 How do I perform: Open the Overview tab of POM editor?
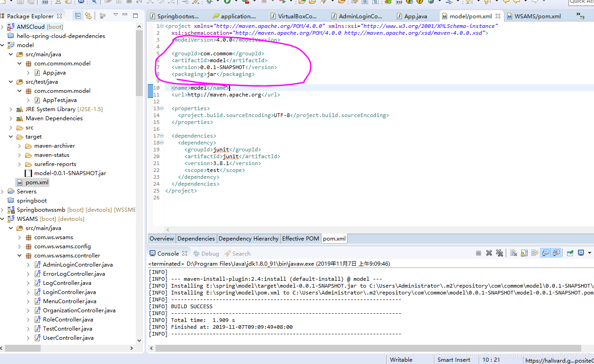(x=162, y=239)
